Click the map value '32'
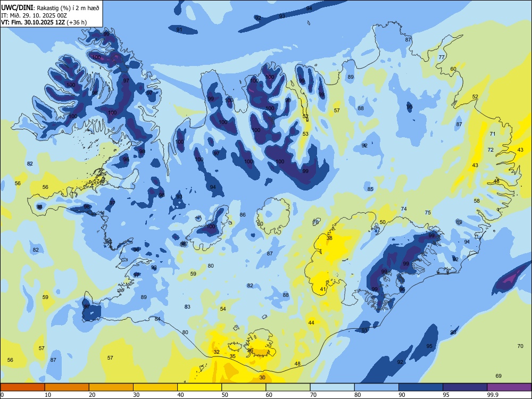 (x=217, y=352)
